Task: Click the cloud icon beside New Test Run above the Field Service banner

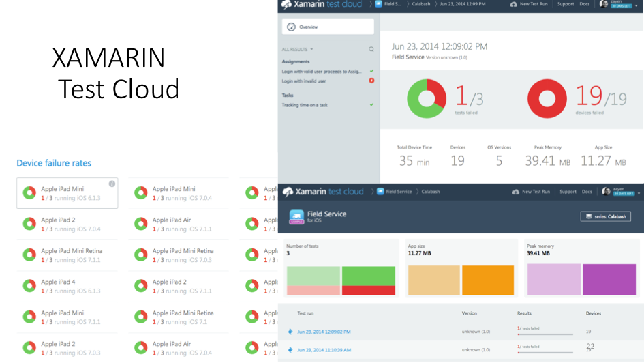Action: tap(516, 192)
